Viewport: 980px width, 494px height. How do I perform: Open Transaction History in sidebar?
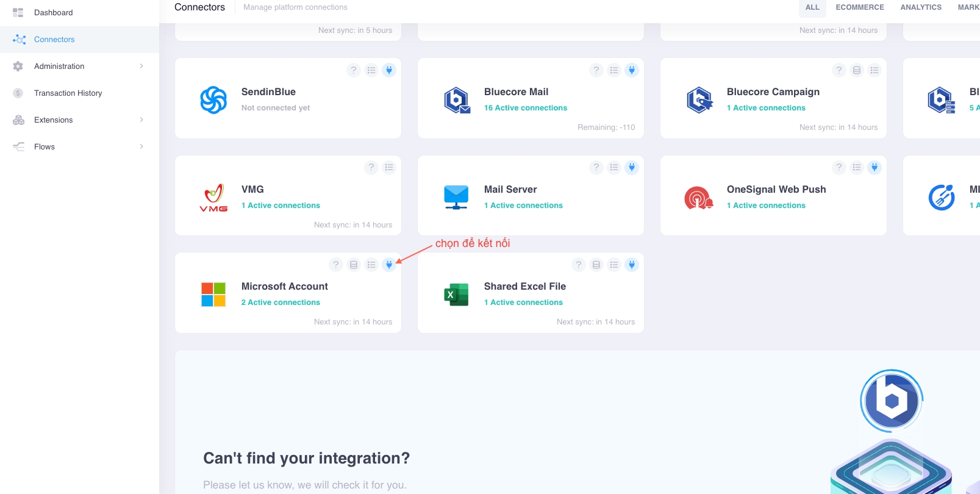68,93
